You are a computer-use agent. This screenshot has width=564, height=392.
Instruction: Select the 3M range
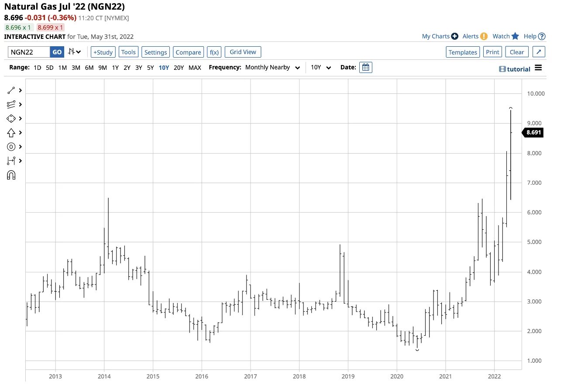[x=76, y=68]
